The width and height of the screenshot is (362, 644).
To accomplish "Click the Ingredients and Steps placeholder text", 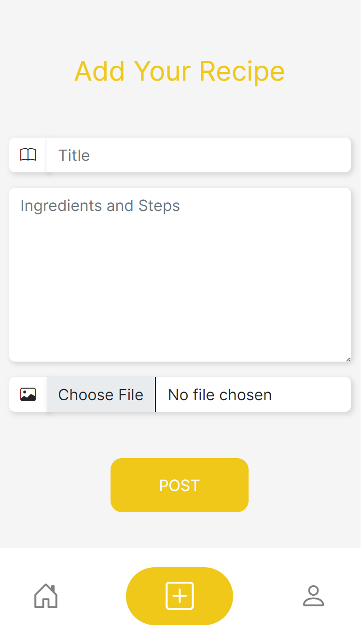I will [99, 205].
